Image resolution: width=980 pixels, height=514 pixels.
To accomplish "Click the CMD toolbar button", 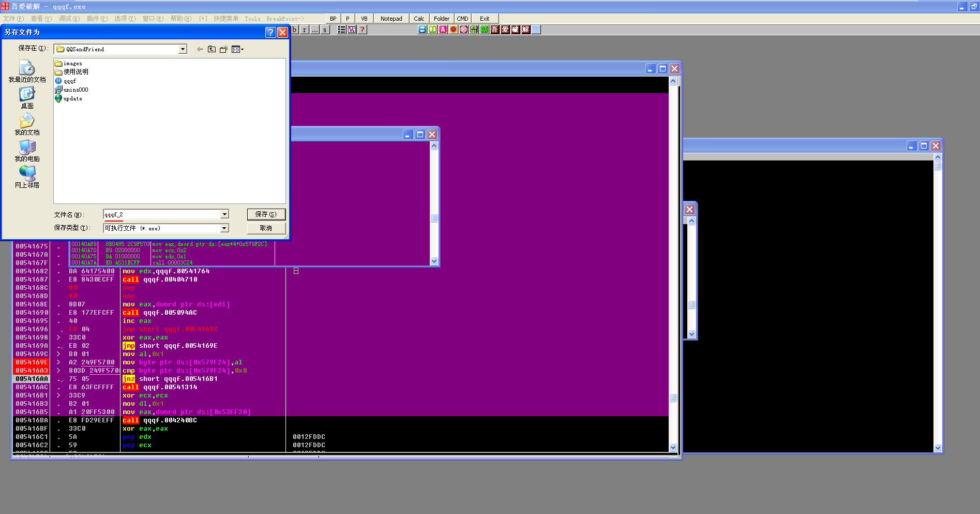I will coord(462,19).
